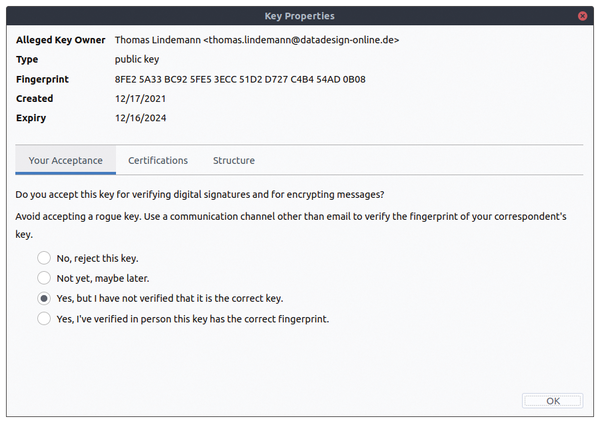The width and height of the screenshot is (600, 423).
Task: Click the "public key" type value
Action: coord(137,60)
